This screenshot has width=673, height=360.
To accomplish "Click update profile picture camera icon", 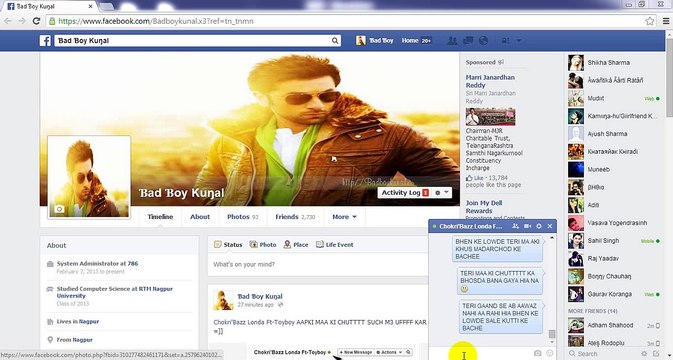I will point(59,209).
